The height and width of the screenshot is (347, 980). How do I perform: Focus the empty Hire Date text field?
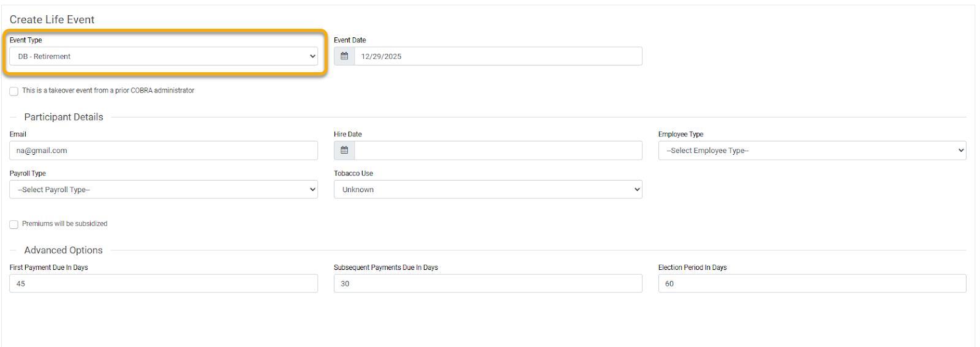[x=497, y=151]
